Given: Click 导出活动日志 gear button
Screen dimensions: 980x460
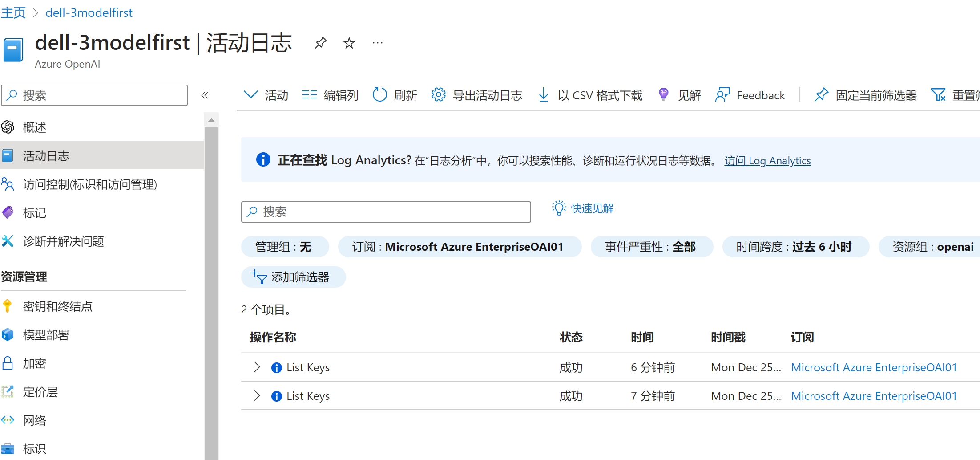Looking at the screenshot, I should pyautogui.click(x=476, y=95).
